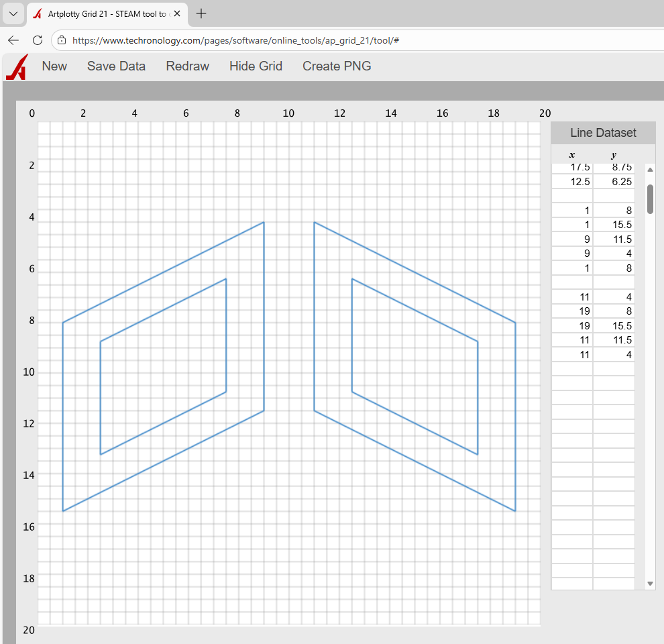Create a PNG of the drawing
Image resolution: width=664 pixels, height=644 pixels.
point(337,66)
